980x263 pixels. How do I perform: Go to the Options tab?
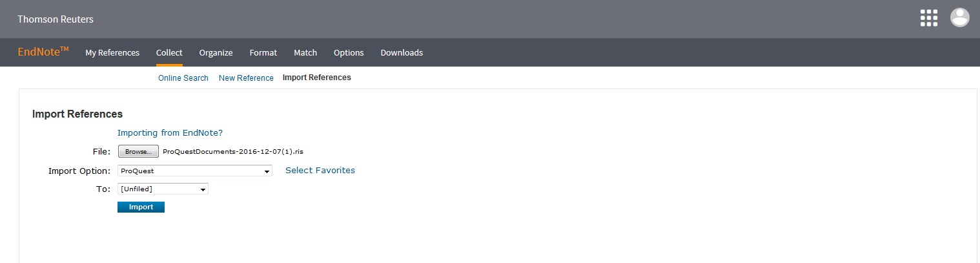point(349,53)
